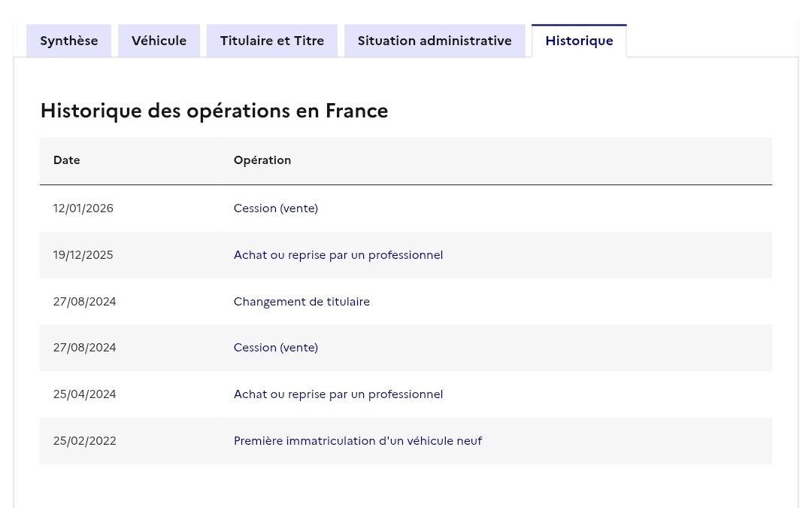812x508 pixels.
Task: Click the Opération column header
Action: [262, 160]
